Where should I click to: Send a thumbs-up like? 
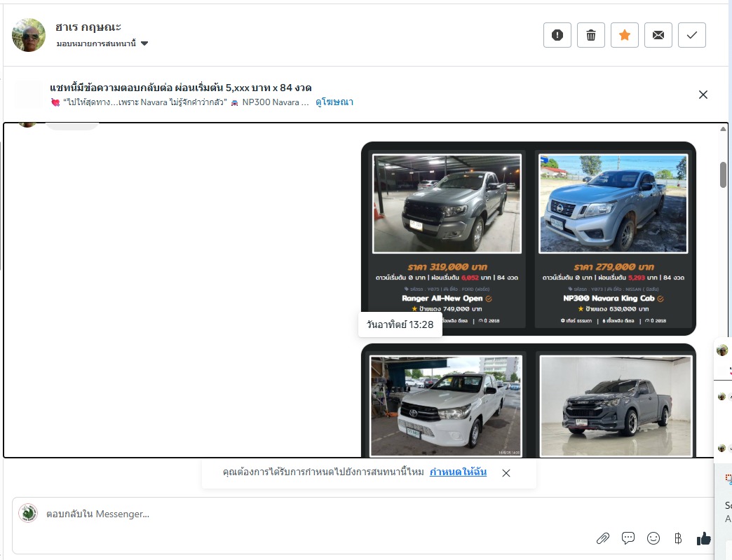[x=703, y=538]
